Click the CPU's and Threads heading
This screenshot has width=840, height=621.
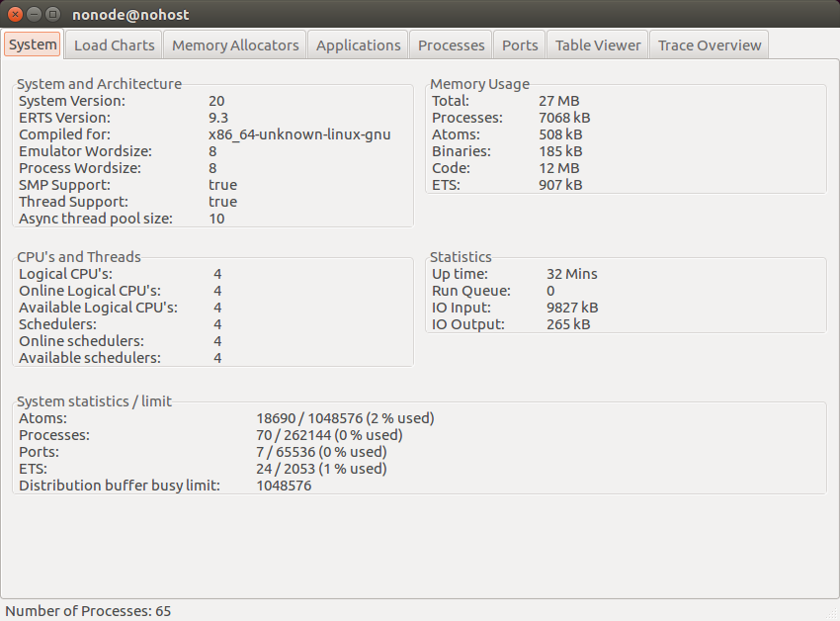(79, 257)
